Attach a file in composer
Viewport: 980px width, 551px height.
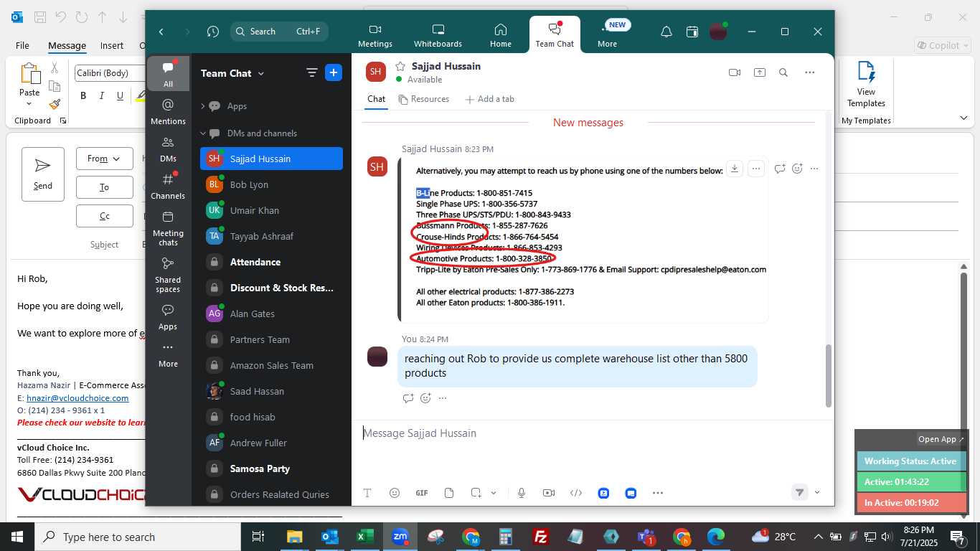(449, 493)
